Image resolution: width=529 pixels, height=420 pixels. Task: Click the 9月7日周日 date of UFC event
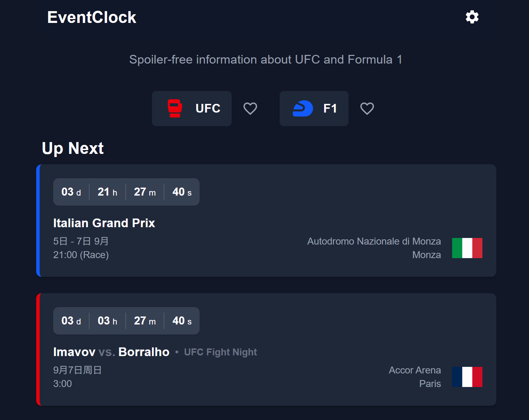pyautogui.click(x=77, y=370)
